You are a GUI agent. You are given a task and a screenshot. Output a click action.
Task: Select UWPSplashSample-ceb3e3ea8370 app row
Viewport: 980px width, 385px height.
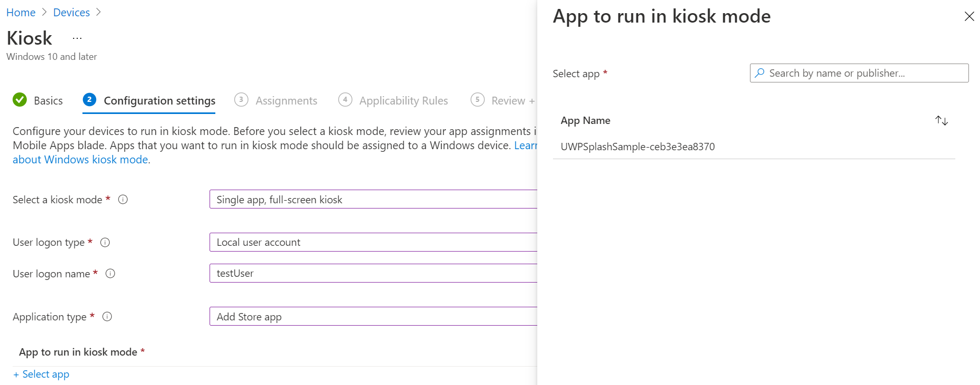pos(638,147)
